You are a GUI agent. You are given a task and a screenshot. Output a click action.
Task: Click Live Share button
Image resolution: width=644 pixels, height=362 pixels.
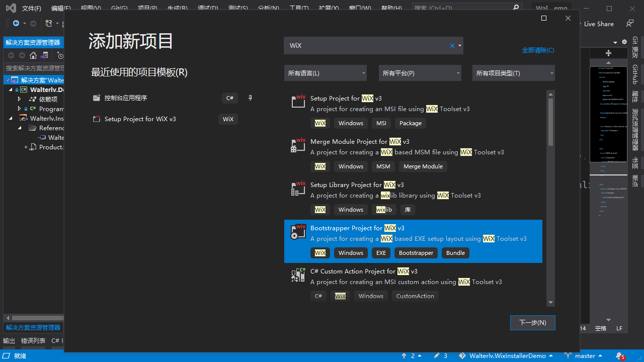pyautogui.click(x=599, y=24)
